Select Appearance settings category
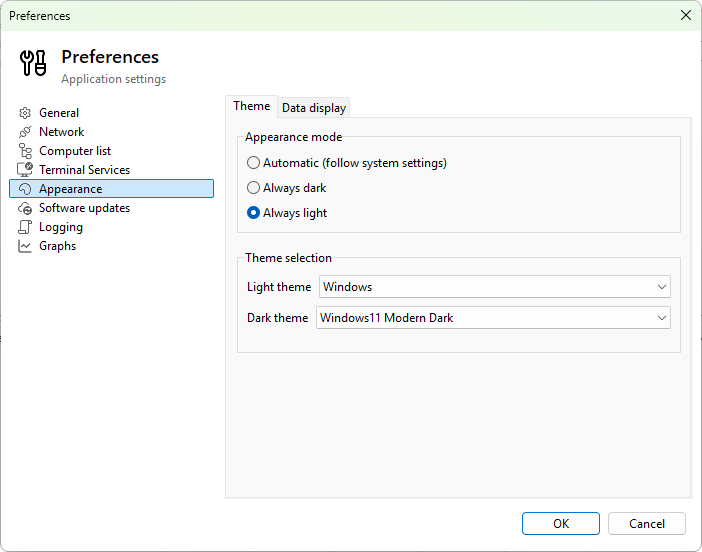 [x=111, y=188]
